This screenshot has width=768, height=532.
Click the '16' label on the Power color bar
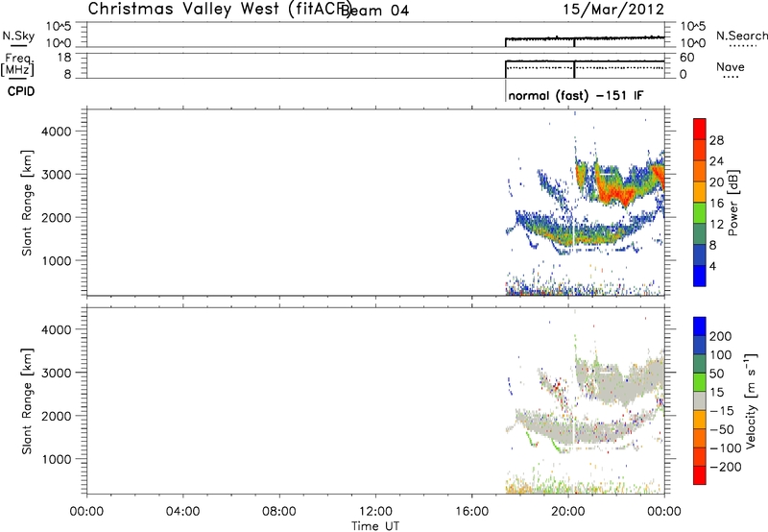tap(716, 203)
